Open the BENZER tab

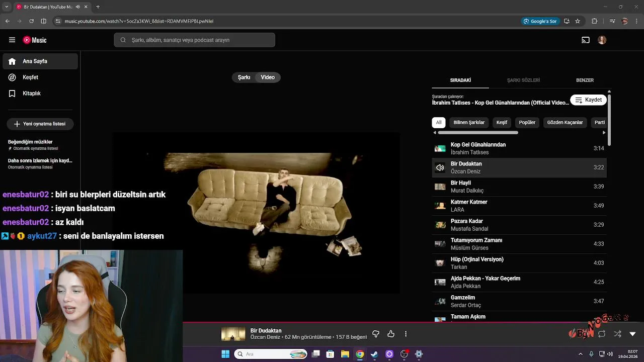pyautogui.click(x=585, y=80)
